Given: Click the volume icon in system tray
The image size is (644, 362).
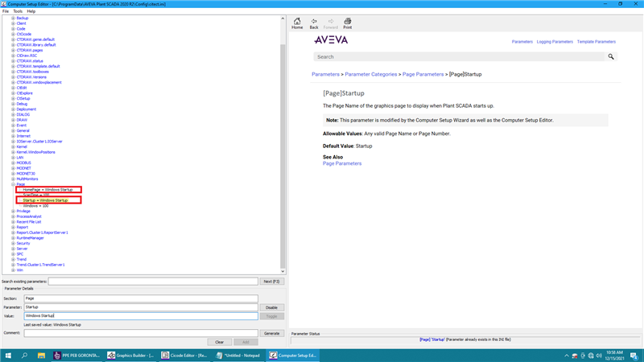Looking at the screenshot, I should coord(599,356).
